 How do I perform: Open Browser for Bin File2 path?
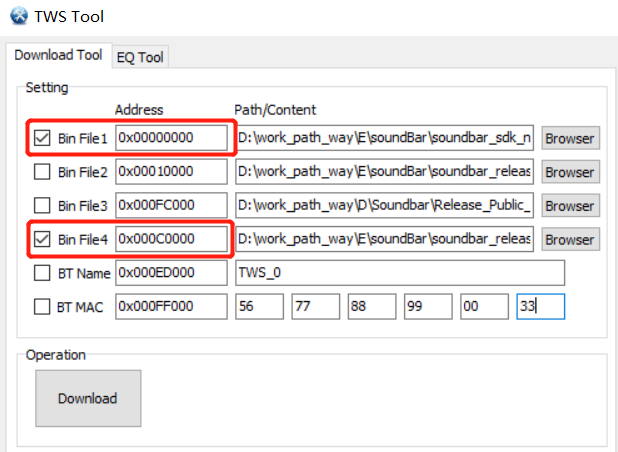click(x=569, y=172)
